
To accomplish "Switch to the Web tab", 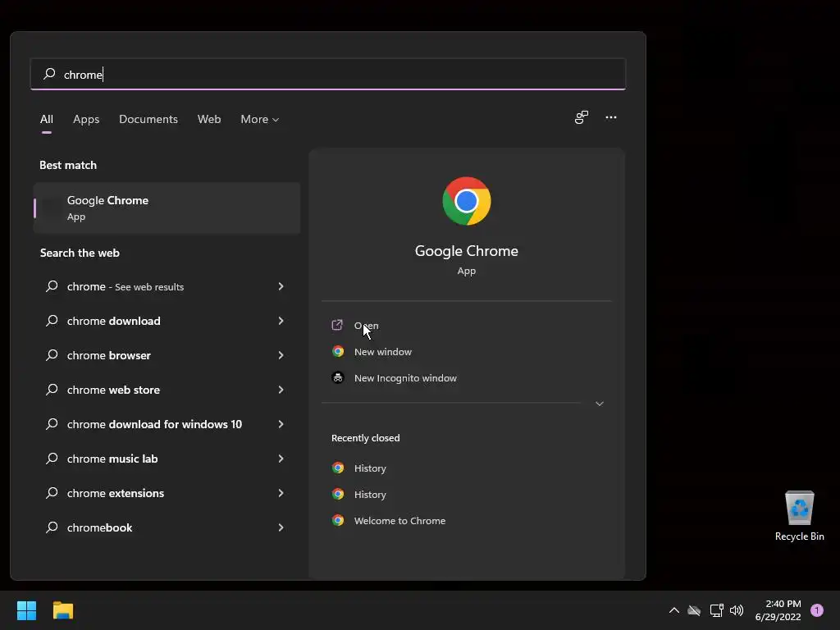I will (x=209, y=120).
